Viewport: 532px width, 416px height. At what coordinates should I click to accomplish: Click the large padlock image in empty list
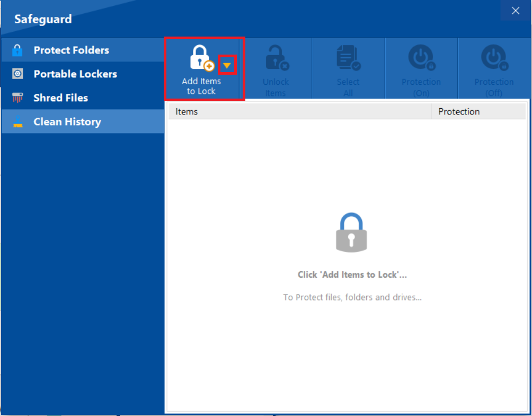coord(351,233)
